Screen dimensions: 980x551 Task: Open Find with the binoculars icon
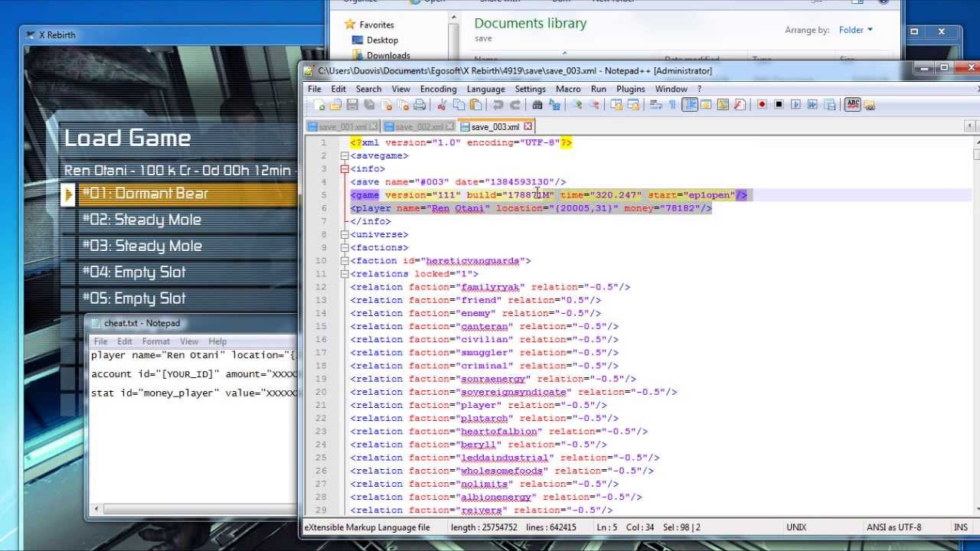pyautogui.click(x=537, y=105)
